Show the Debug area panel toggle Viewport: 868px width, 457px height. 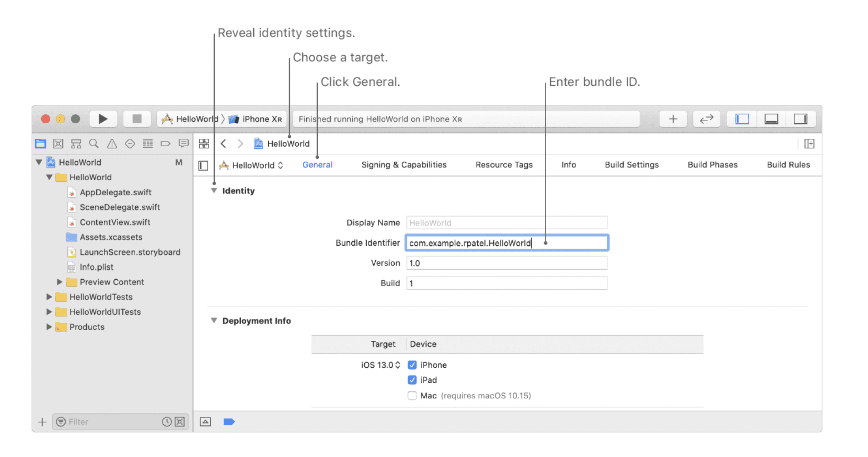(x=771, y=119)
